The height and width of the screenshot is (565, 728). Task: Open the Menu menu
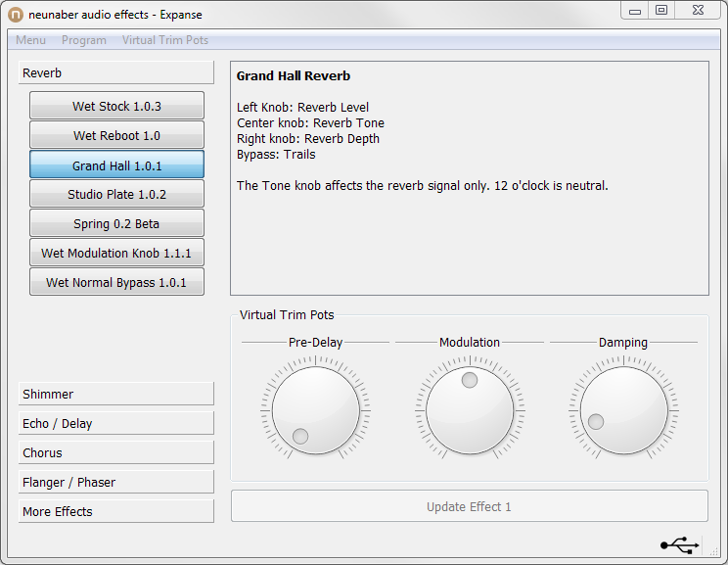[30, 40]
